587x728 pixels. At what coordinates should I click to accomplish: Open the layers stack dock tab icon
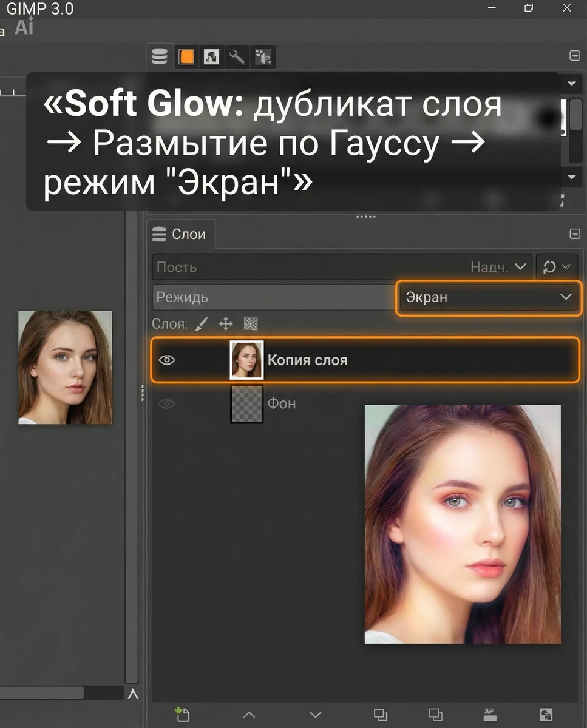(160, 57)
